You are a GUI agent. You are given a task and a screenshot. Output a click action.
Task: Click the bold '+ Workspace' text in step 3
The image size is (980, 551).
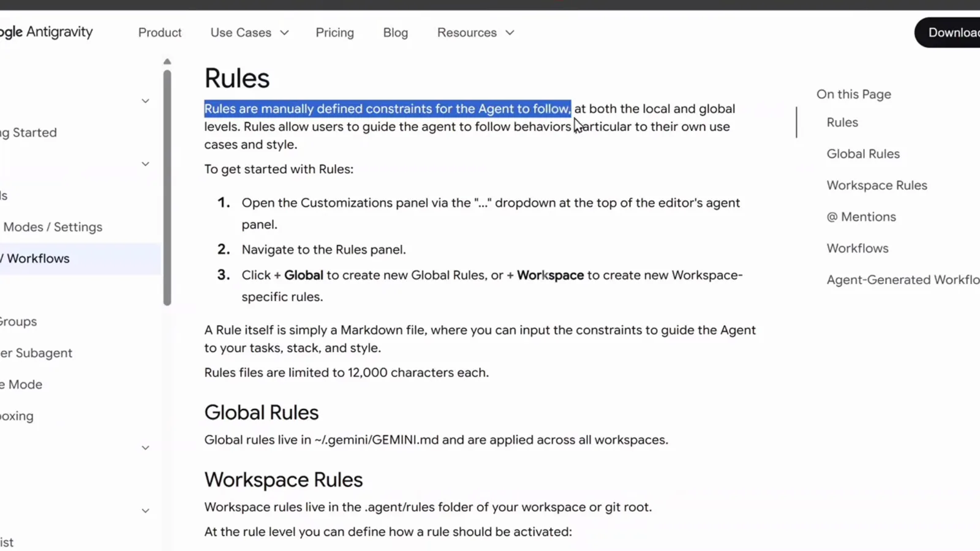(x=545, y=275)
